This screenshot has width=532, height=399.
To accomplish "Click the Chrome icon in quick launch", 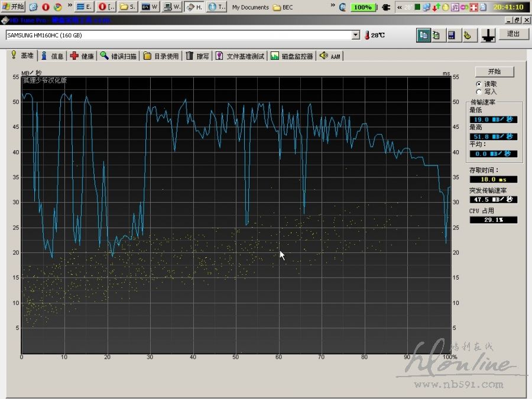I will (57, 7).
